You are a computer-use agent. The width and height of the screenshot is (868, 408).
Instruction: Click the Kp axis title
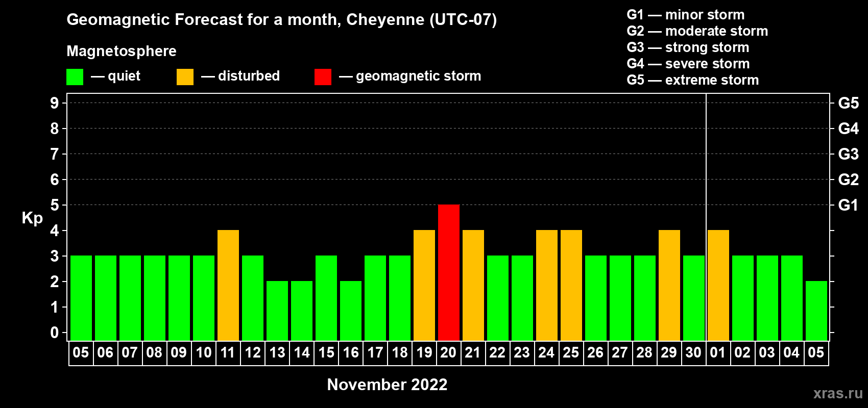(x=32, y=218)
